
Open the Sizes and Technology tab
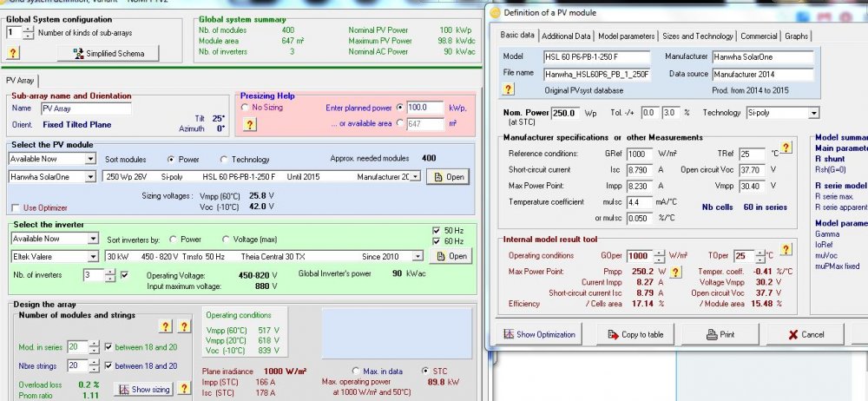point(697,36)
